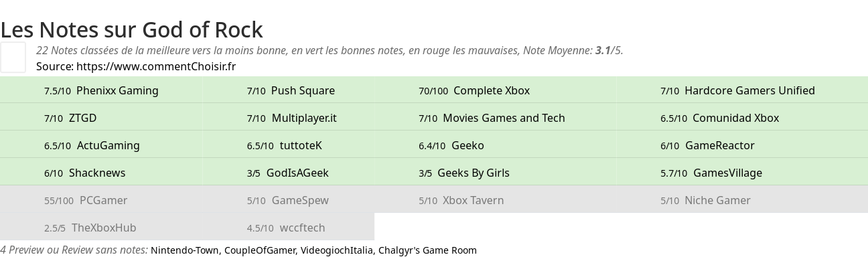The image size is (868, 257).
Task: Open the Phenixx Gaming 7.5/10 review
Action: click(101, 90)
